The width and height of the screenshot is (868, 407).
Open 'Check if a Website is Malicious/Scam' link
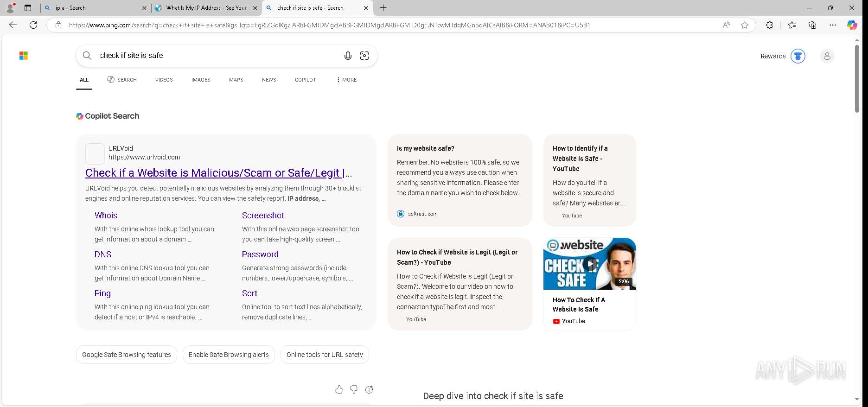(x=219, y=173)
